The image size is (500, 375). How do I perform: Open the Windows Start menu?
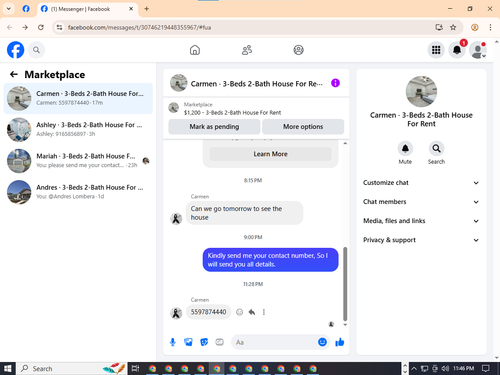tap(8, 368)
